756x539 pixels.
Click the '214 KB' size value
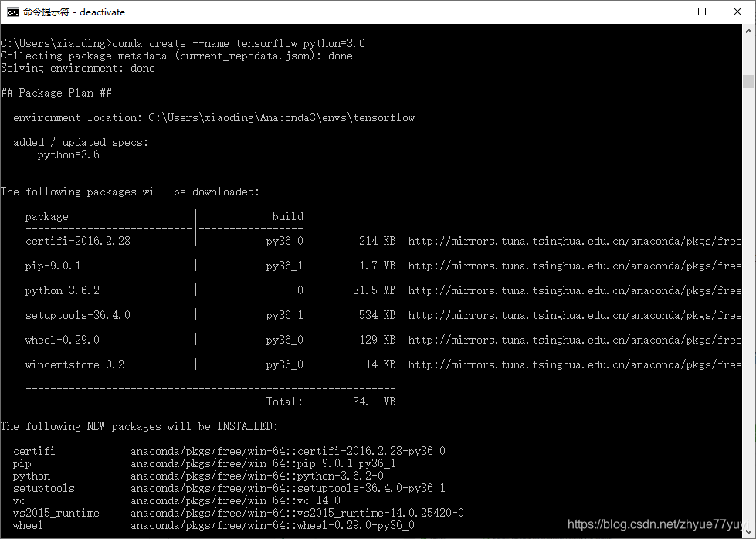coord(377,241)
